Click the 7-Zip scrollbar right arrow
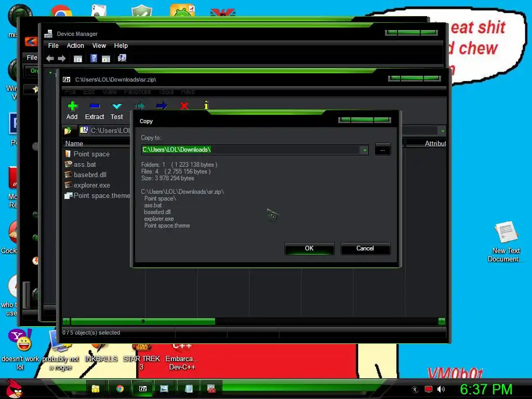The height and width of the screenshot is (399, 532). click(442, 321)
